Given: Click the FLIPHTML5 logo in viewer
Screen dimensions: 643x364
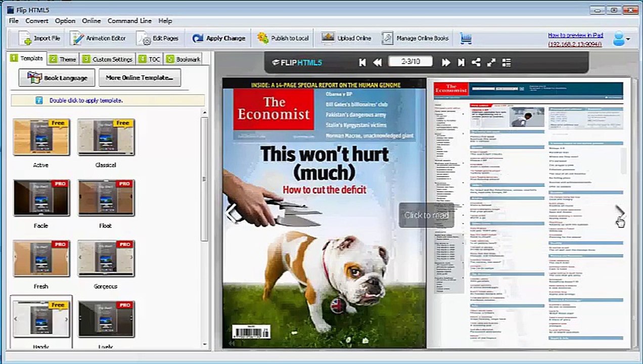Looking at the screenshot, I should coord(297,63).
